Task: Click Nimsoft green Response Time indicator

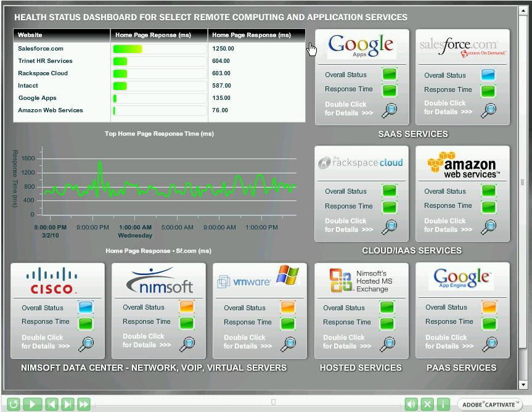Action: click(187, 323)
